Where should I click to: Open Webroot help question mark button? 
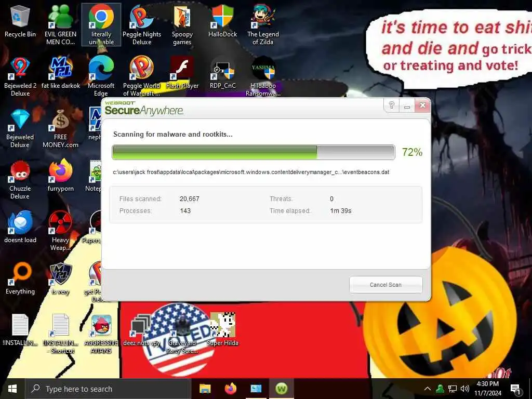click(391, 105)
